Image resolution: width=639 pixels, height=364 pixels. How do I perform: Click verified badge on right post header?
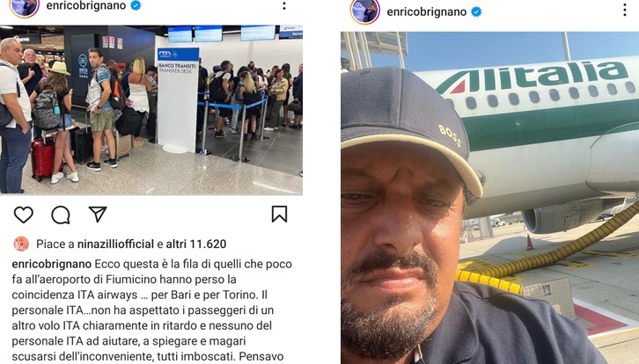[x=476, y=11]
